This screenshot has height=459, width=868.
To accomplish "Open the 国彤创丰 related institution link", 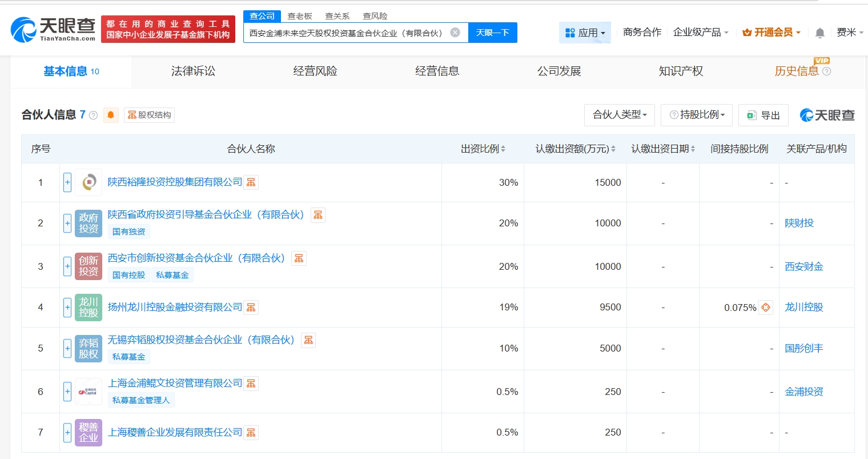I will 804,349.
